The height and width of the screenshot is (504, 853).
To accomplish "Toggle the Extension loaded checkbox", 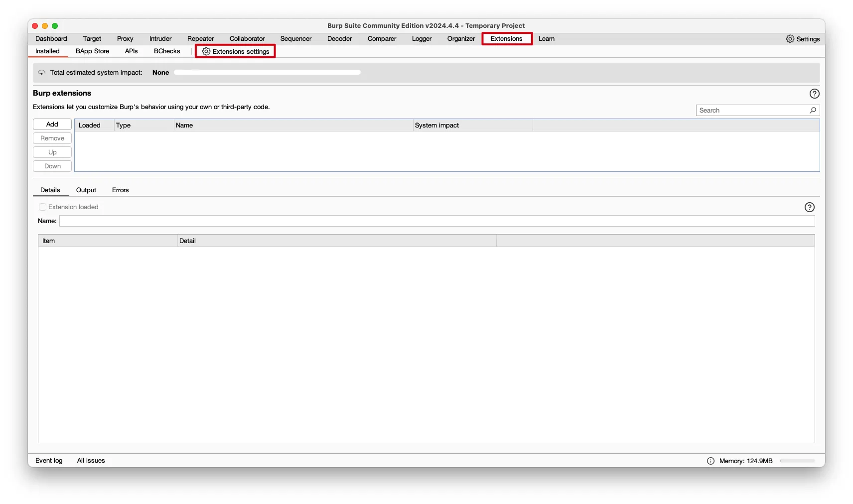I will click(42, 207).
